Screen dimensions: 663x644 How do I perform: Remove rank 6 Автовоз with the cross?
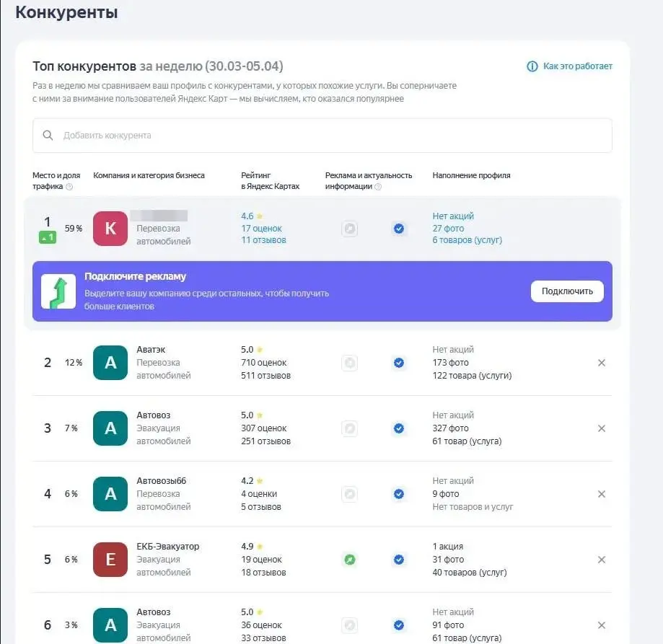point(601,625)
